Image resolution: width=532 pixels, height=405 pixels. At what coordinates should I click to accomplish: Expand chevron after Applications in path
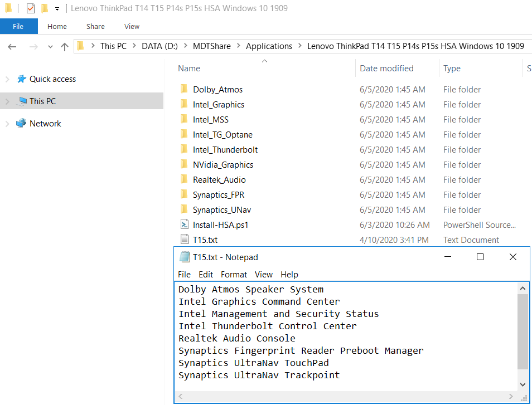click(x=299, y=46)
